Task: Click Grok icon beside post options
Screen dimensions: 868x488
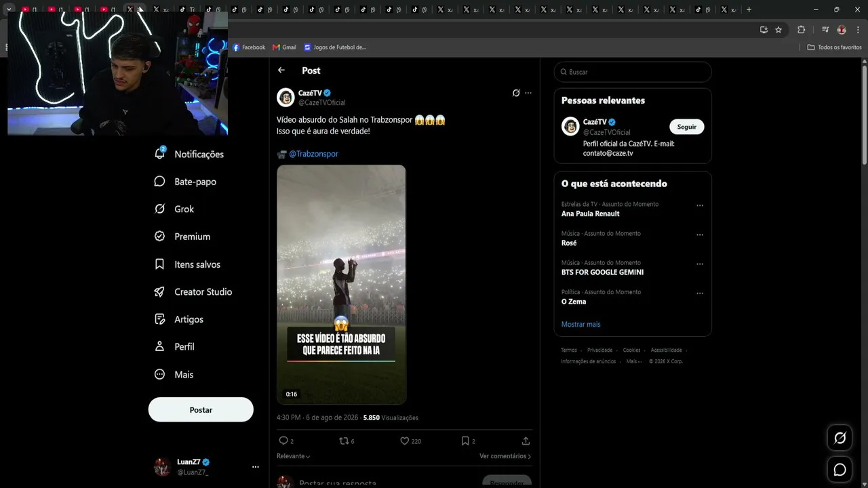Action: pyautogui.click(x=516, y=93)
